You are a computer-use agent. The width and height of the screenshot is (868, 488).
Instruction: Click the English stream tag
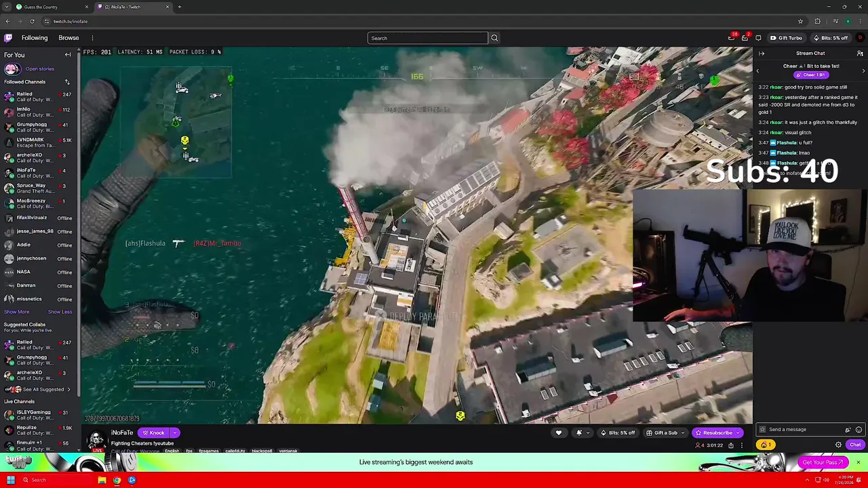[172, 451]
